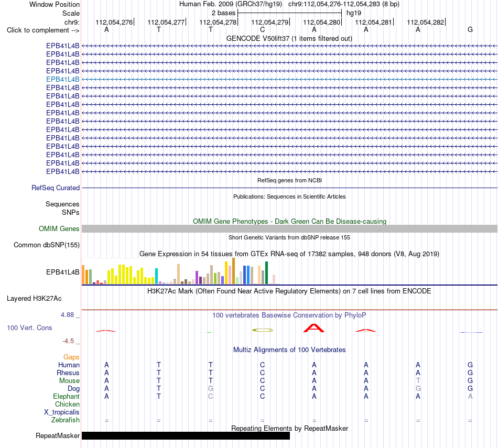Click the orange Gaps label
The image size is (498, 448).
pos(71,357)
